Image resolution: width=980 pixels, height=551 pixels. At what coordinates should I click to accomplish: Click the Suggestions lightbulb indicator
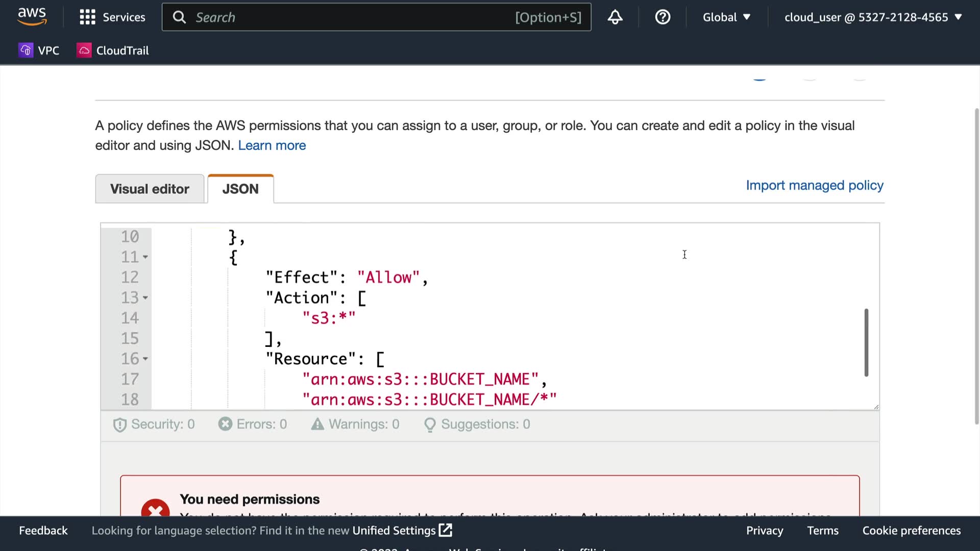click(430, 424)
